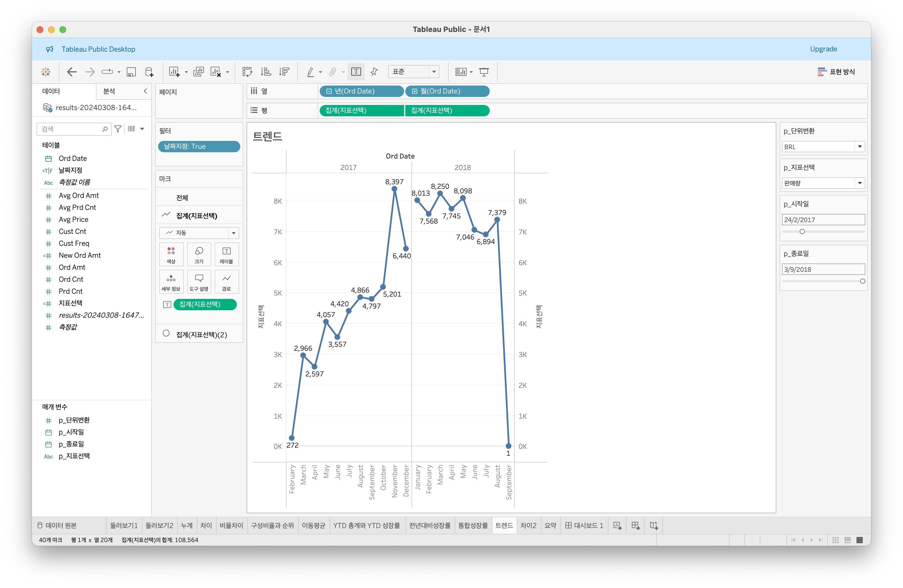Image resolution: width=903 pixels, height=588 pixels.
Task: Click the swap rows and columns icon
Action: coord(247,72)
